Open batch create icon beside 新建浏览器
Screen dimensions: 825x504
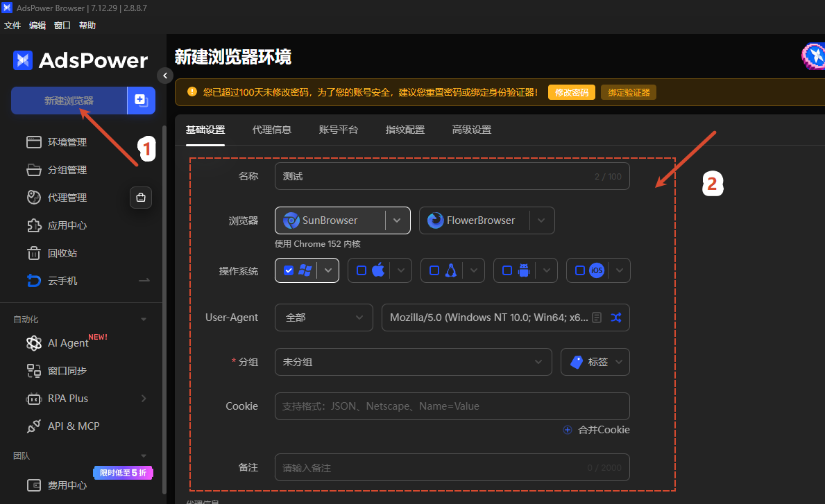141,101
